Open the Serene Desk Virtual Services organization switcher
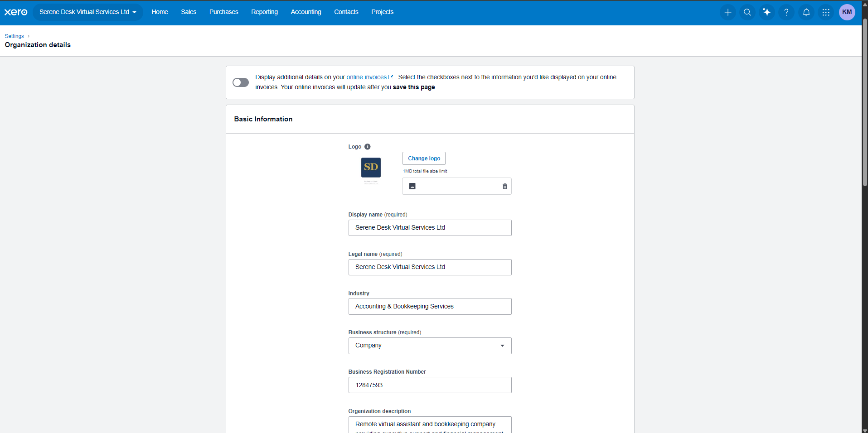Screen dimensions: 868x433 (x=87, y=12)
